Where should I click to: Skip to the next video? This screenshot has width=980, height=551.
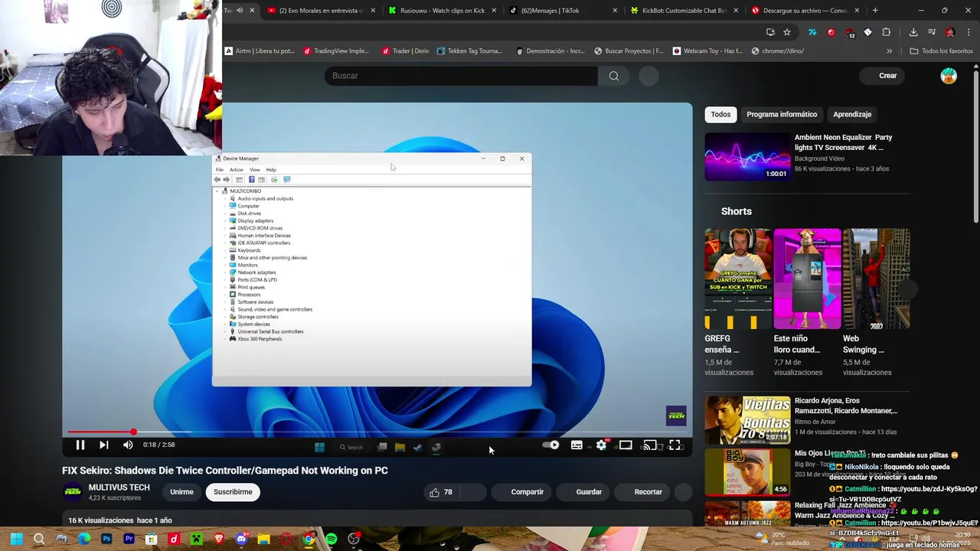pos(104,445)
